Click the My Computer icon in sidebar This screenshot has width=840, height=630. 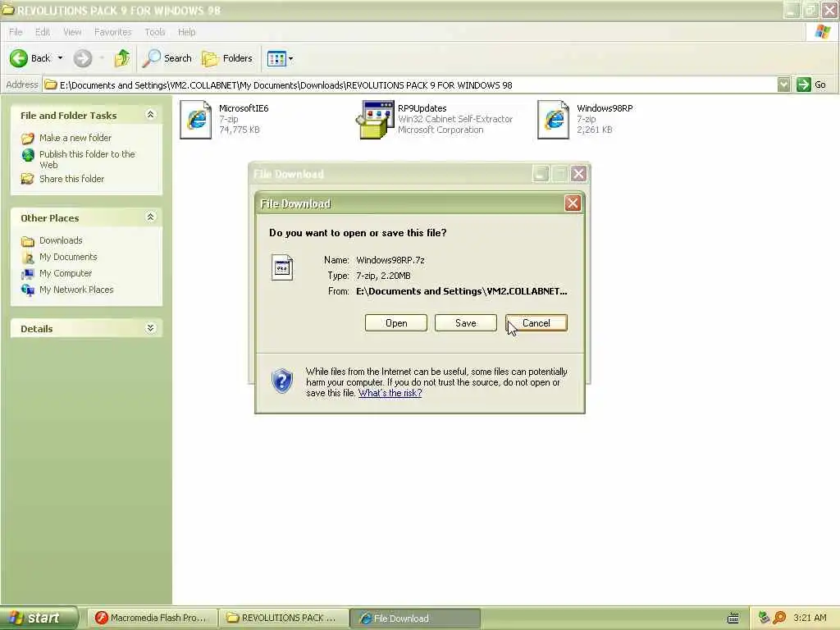(x=28, y=274)
